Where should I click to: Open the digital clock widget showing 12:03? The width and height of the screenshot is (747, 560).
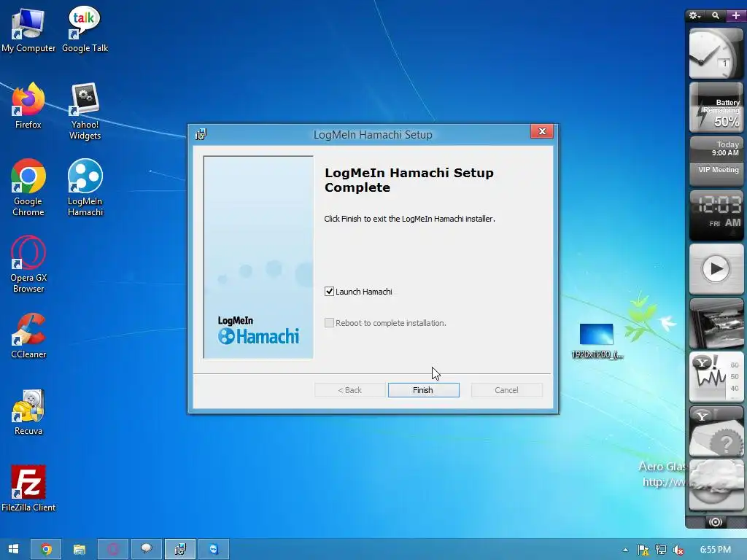click(716, 215)
